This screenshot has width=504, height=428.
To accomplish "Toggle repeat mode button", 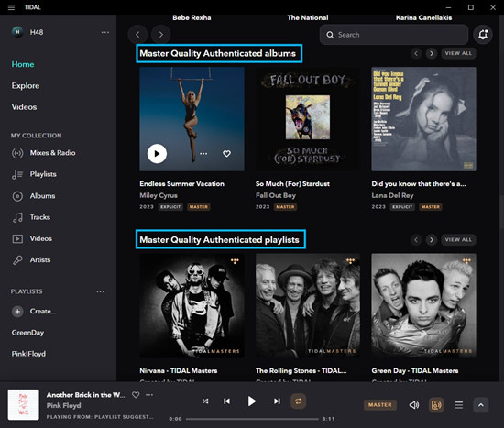I will pos(299,401).
